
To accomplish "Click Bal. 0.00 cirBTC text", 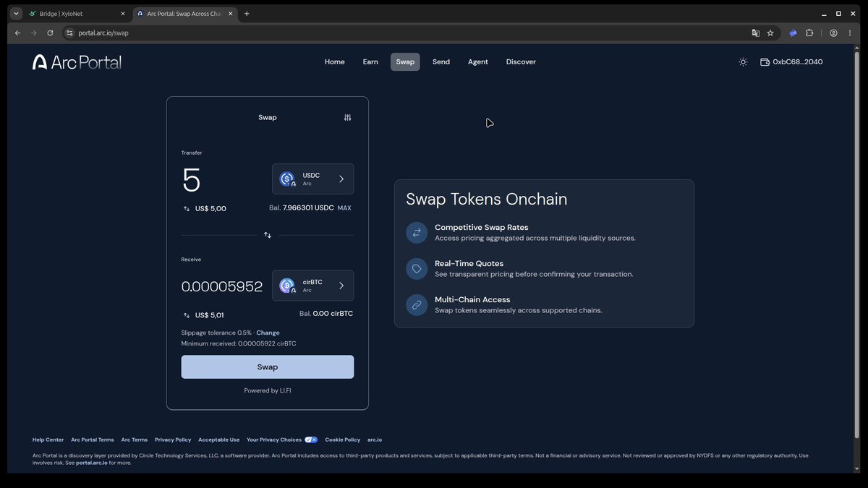I will pos(326,314).
